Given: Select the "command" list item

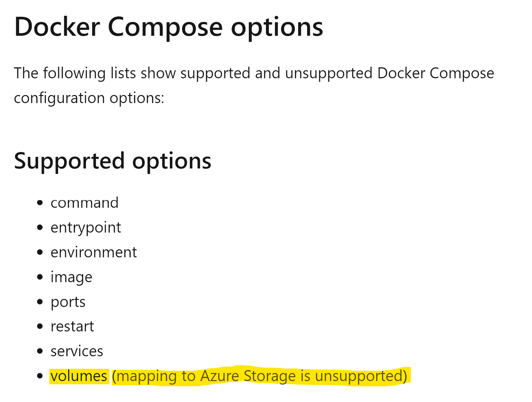Looking at the screenshot, I should coord(84,203).
